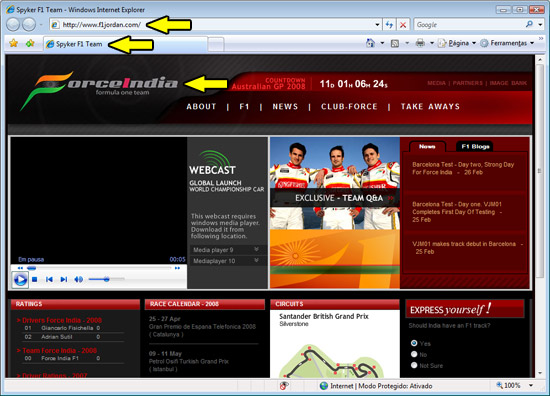Image resolution: width=550 pixels, height=396 pixels.
Task: Adjust the media player volume slider
Action: (106, 279)
